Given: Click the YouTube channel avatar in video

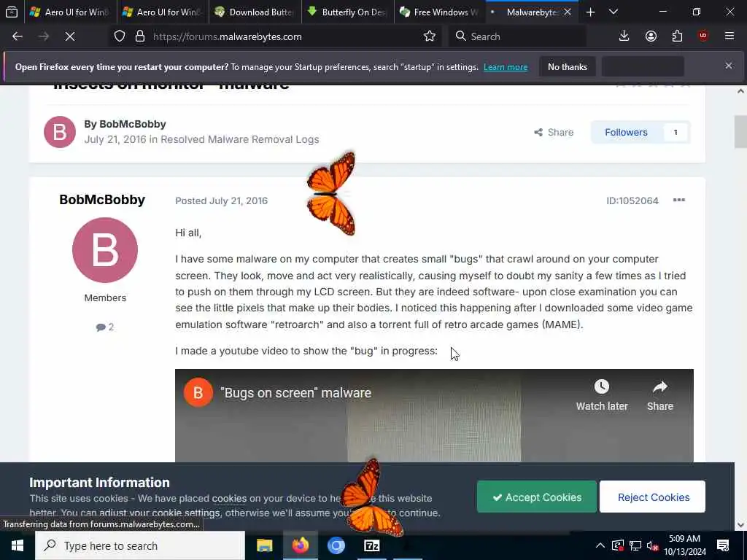Looking at the screenshot, I should pyautogui.click(x=198, y=393).
